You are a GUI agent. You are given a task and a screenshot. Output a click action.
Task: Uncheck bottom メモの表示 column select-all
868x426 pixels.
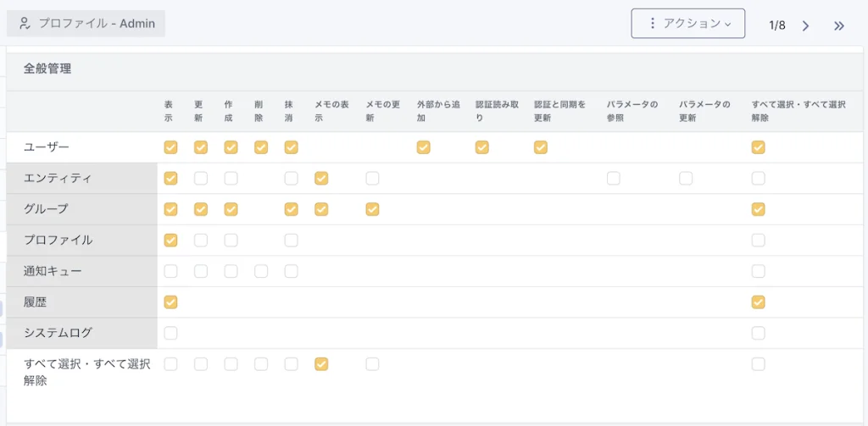tap(321, 364)
